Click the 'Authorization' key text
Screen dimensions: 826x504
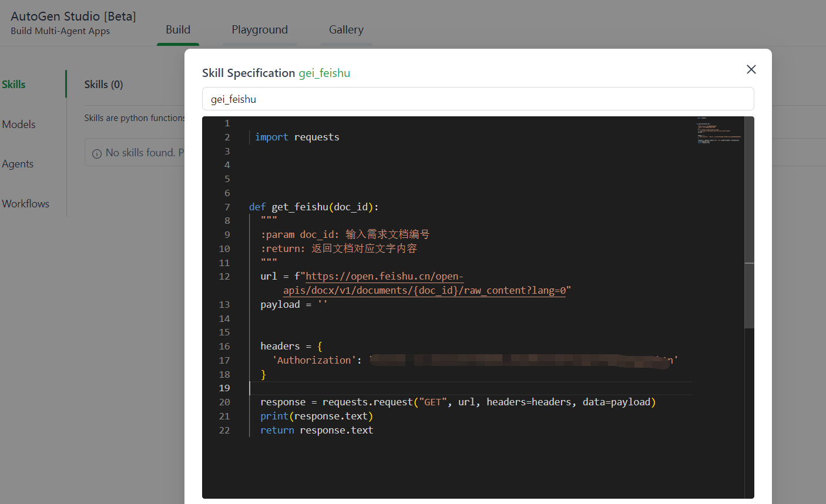click(x=314, y=360)
